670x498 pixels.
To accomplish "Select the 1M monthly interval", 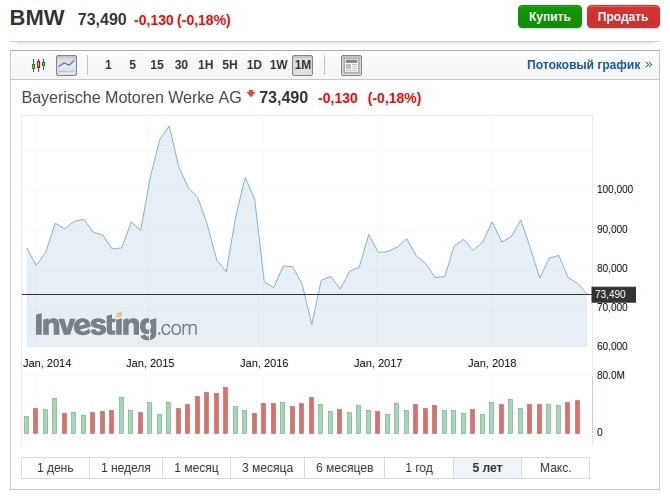I will pyautogui.click(x=302, y=65).
